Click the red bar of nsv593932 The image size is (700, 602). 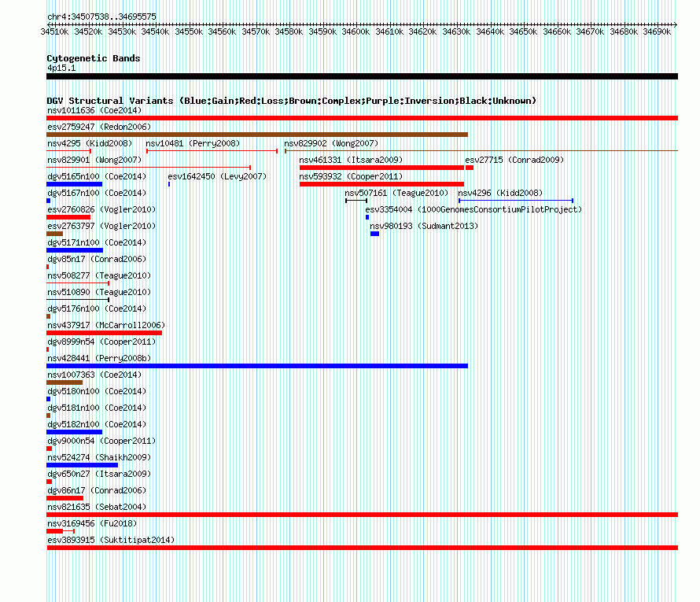(x=381, y=184)
